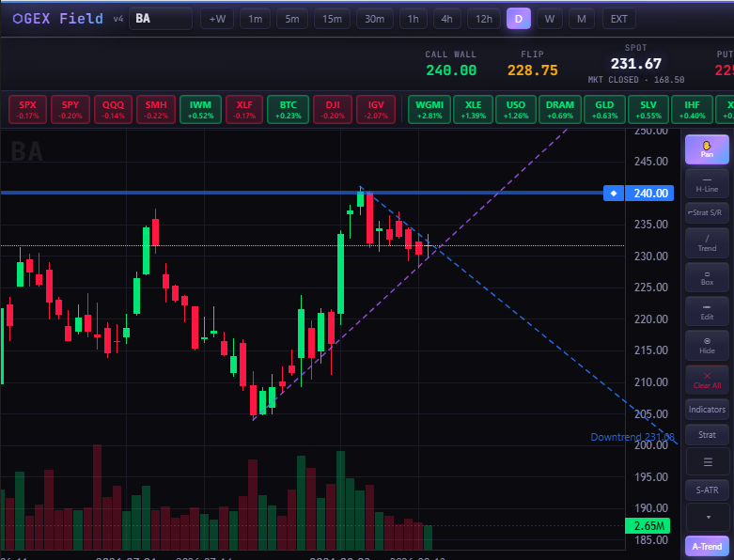Select the Pan tool
Image resolution: width=734 pixels, height=560 pixels.
(707, 149)
